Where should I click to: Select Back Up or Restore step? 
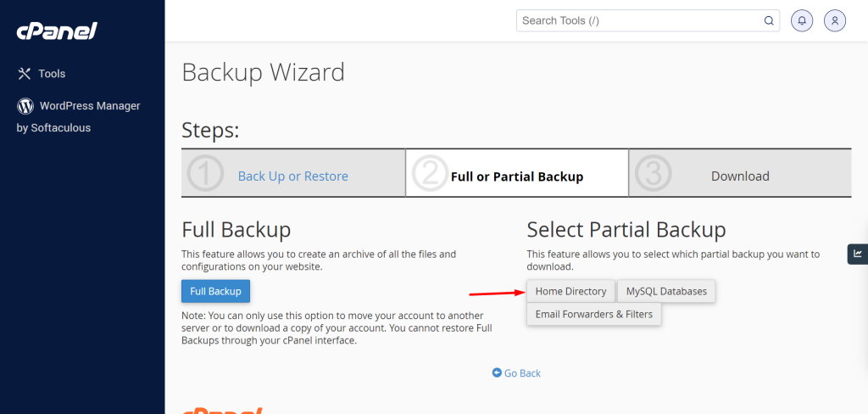pos(292,176)
